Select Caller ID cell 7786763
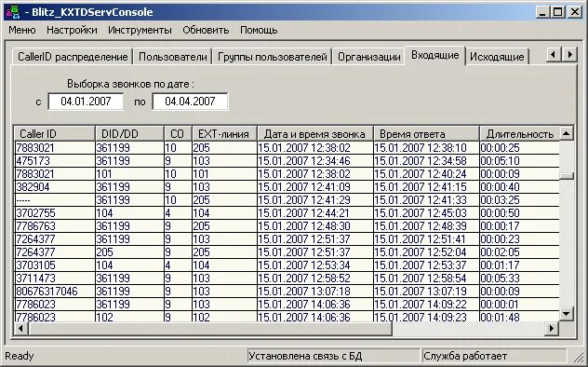The image size is (588, 367). [x=54, y=226]
